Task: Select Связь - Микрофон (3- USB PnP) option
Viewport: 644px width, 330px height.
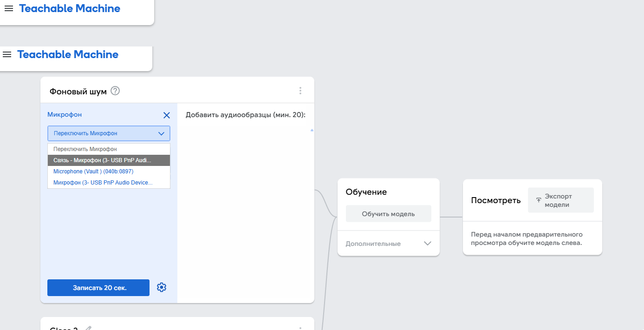Action: tap(109, 160)
